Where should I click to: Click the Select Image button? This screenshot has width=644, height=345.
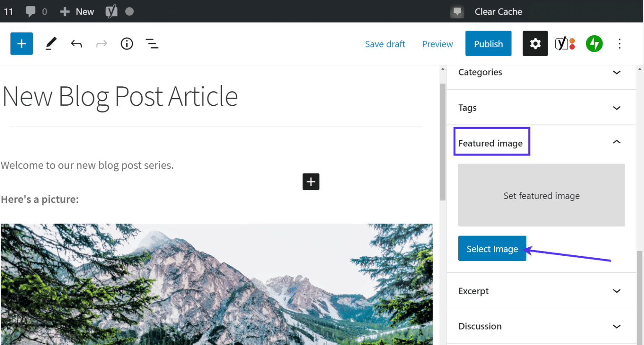tap(492, 248)
